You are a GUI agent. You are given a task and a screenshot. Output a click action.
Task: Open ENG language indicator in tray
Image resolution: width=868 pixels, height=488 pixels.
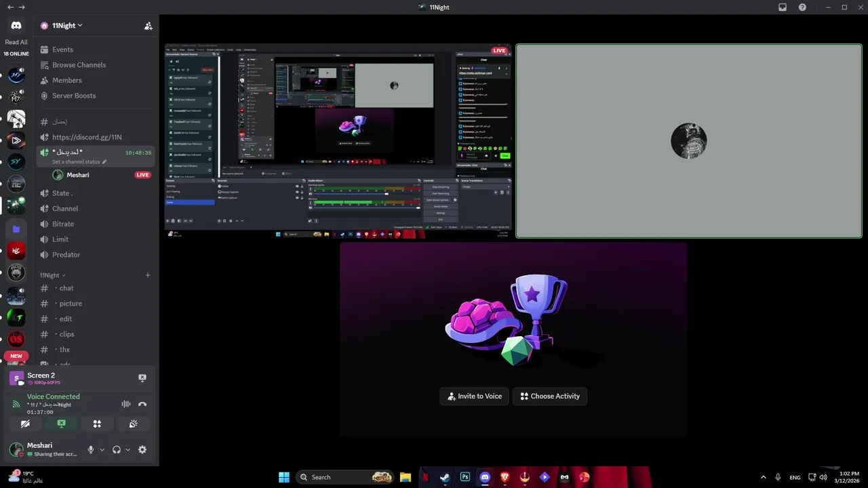[x=795, y=477]
